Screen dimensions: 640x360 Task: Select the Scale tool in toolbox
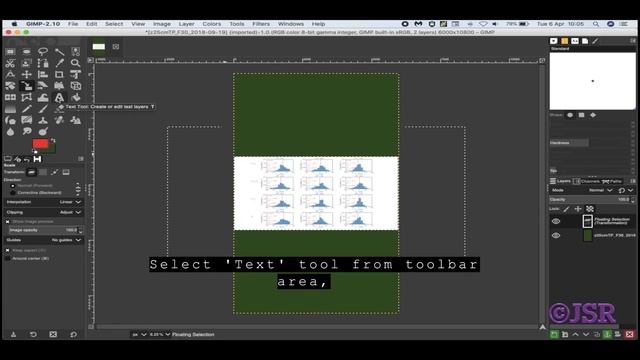tap(27, 86)
